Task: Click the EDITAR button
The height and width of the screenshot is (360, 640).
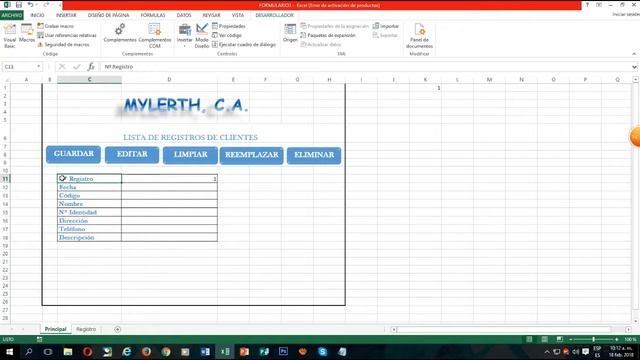Action: (x=132, y=155)
